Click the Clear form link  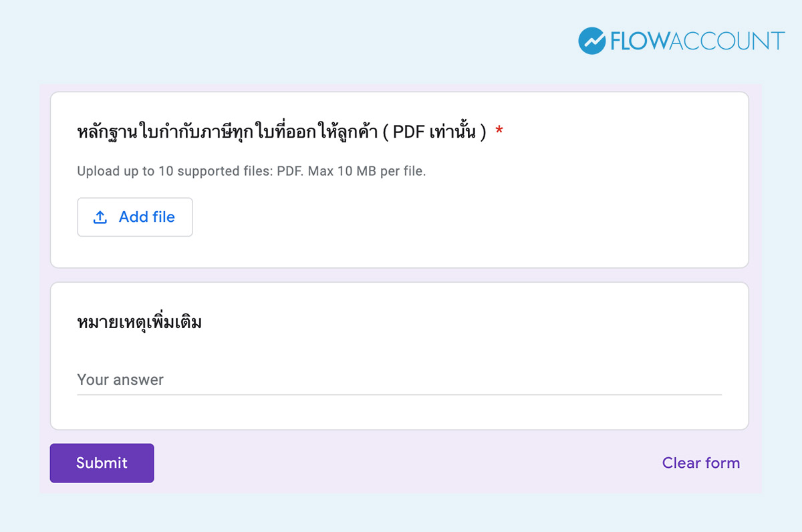pyautogui.click(x=700, y=463)
